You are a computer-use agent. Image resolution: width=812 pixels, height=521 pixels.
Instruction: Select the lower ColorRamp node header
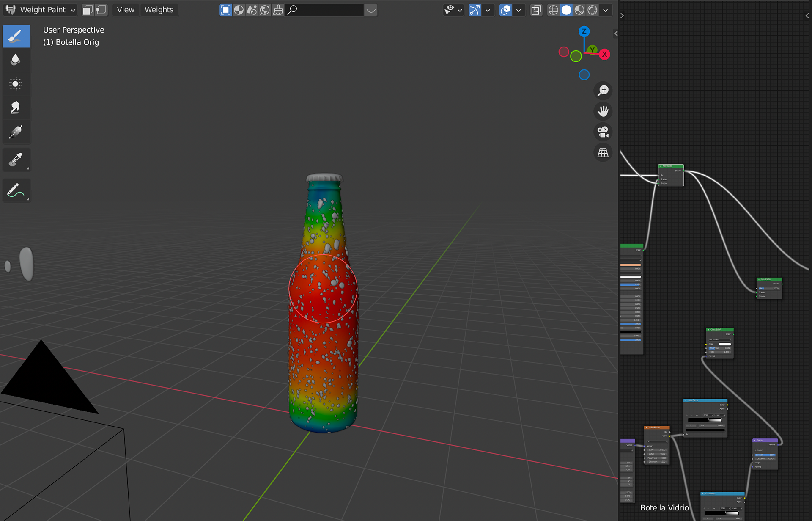pos(722,494)
